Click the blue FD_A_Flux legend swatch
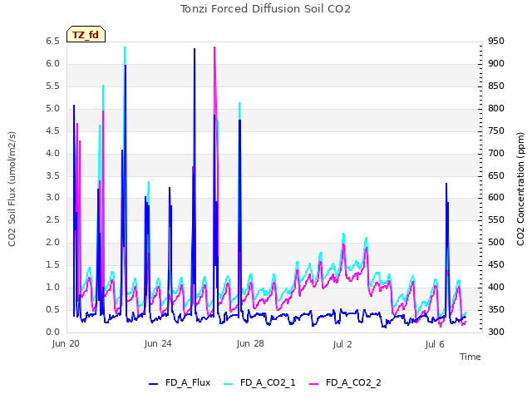 point(153,384)
